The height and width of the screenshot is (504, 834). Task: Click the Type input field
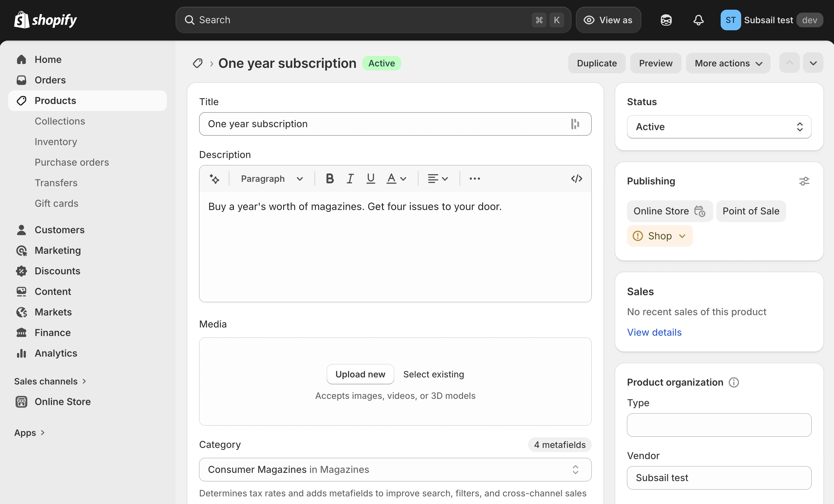719,425
